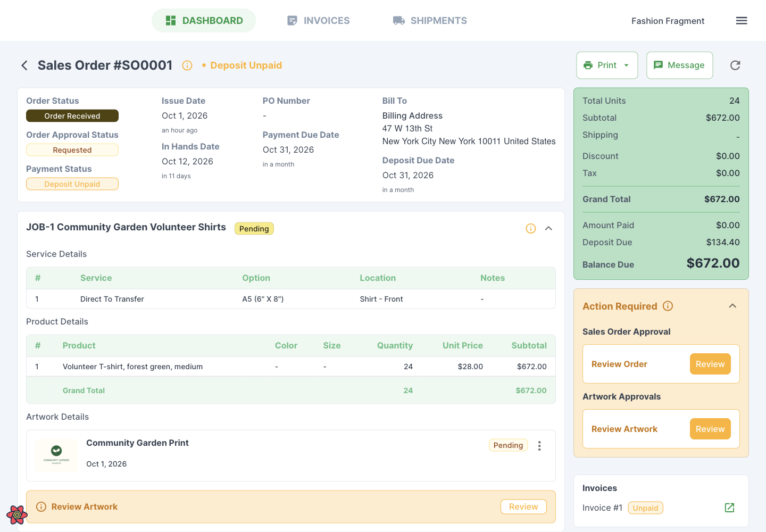The height and width of the screenshot is (532, 766).
Task: Click the outlined Review button in the artwork banner
Action: (x=523, y=507)
